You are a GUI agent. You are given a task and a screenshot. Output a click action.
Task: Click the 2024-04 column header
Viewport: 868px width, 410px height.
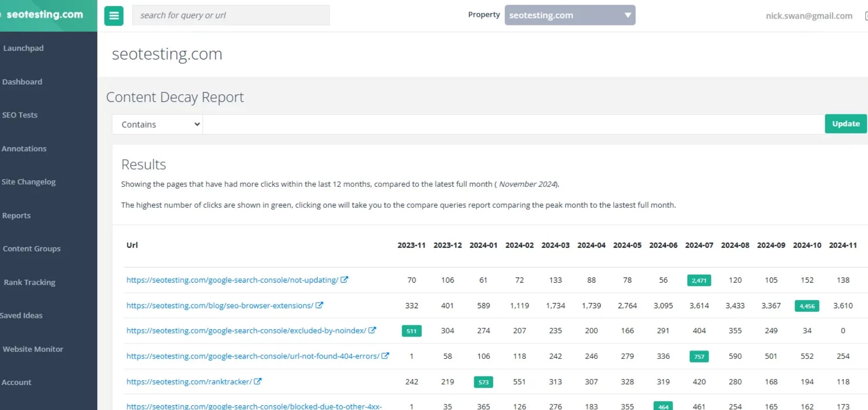(591, 245)
